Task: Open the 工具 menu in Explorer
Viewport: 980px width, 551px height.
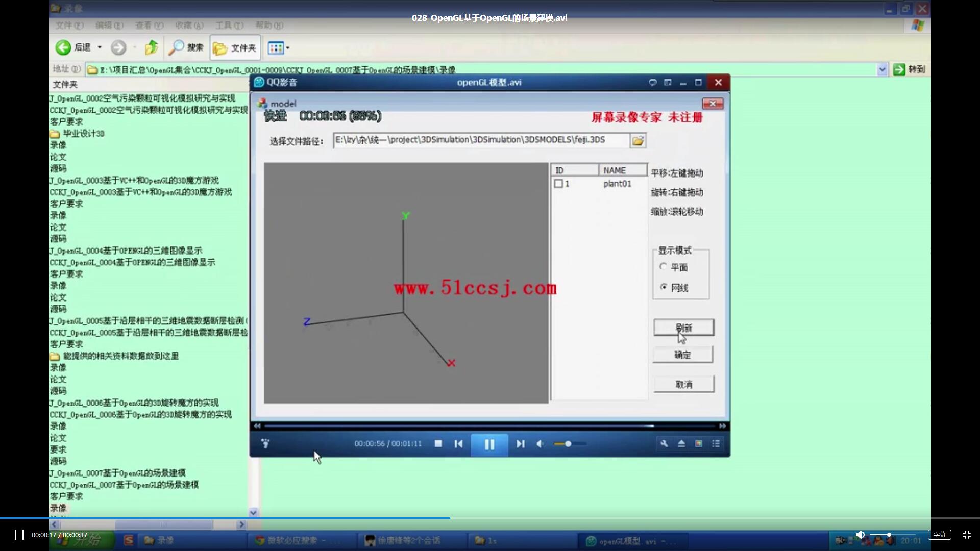Action: click(x=229, y=25)
